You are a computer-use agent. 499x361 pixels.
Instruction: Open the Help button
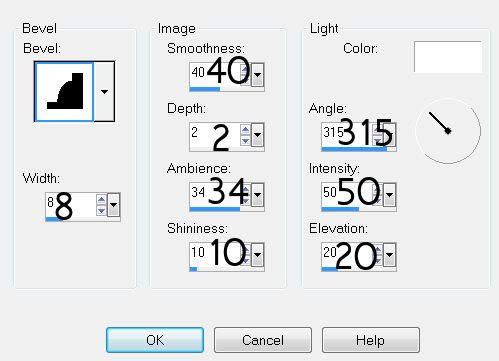click(x=370, y=340)
